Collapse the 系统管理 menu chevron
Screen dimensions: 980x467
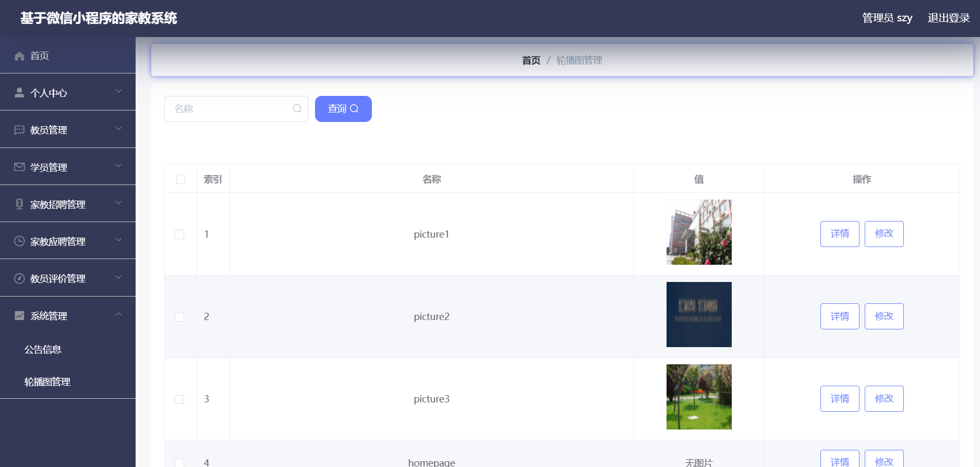[118, 314]
